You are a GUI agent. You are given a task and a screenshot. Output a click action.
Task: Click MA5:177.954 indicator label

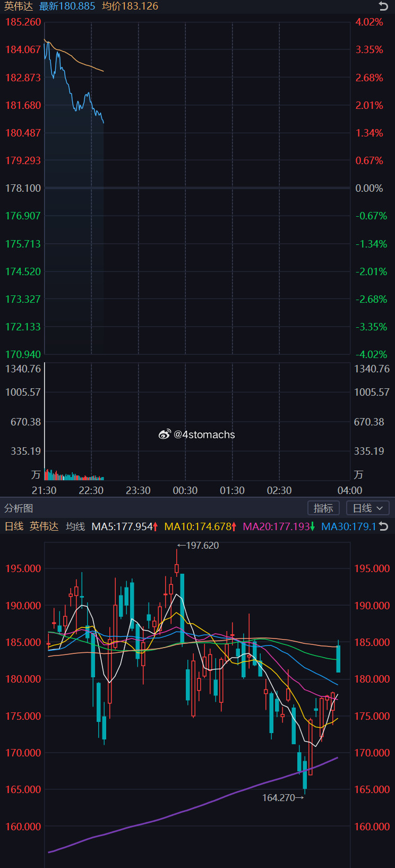click(x=125, y=526)
